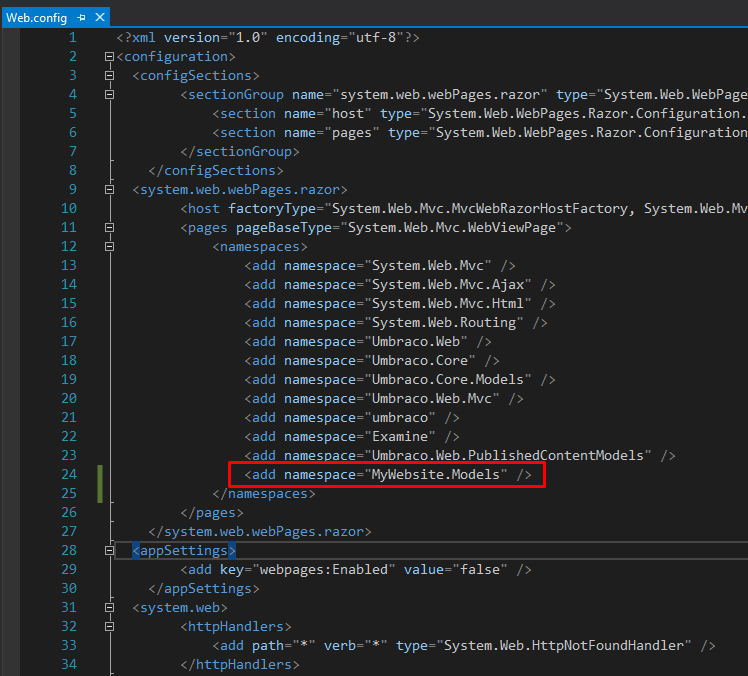
Task: Click the "Umbraco.Core" namespace on line 18
Action: point(420,361)
